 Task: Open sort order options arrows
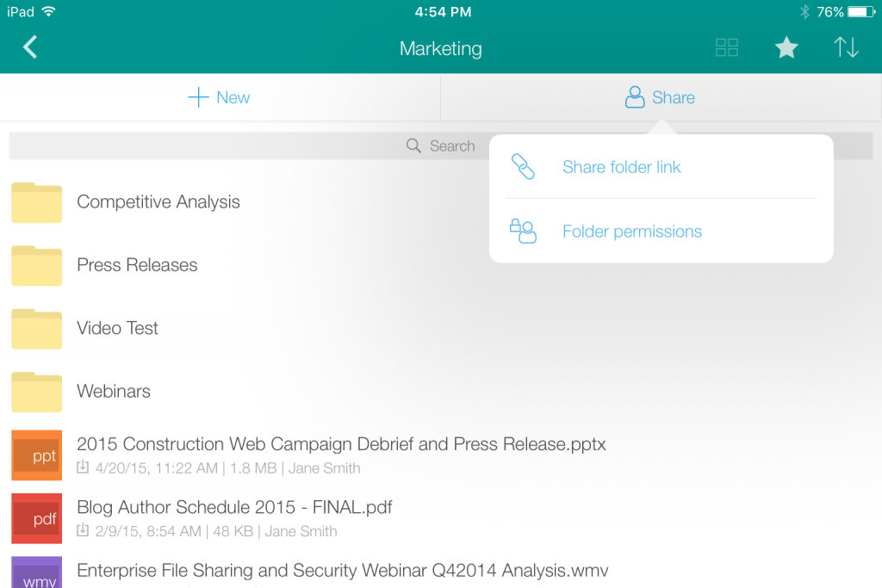(846, 48)
